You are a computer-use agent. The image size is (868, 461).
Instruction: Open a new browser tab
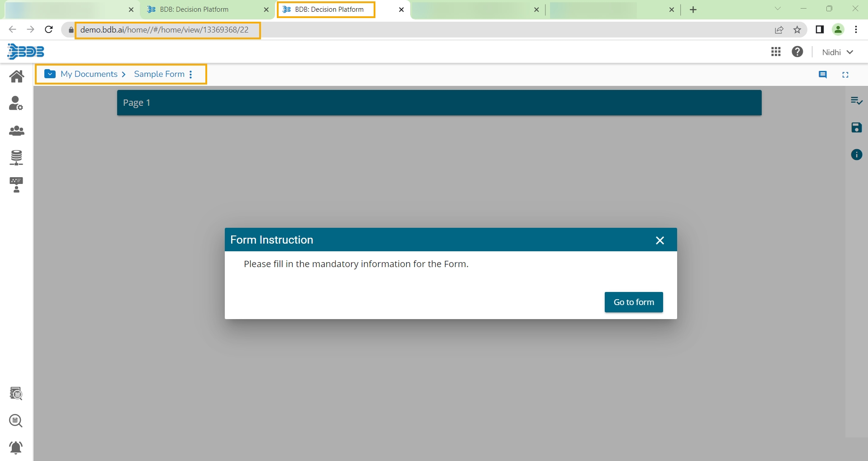click(x=693, y=9)
